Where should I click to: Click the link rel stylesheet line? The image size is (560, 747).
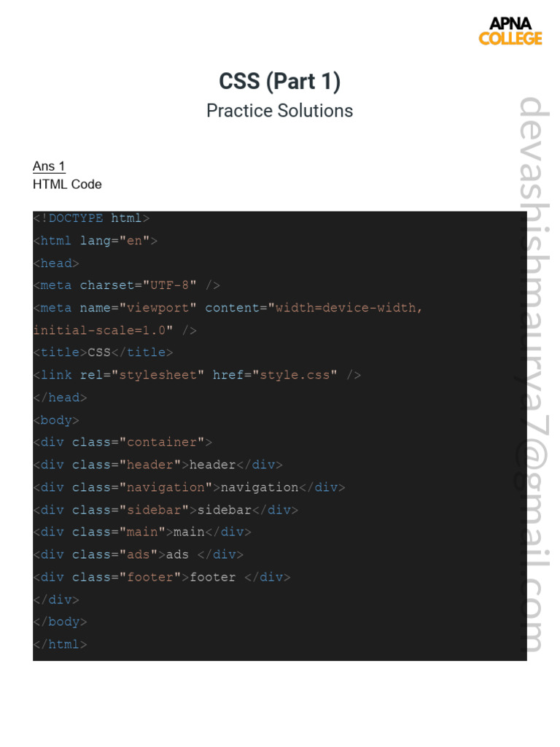[198, 375]
